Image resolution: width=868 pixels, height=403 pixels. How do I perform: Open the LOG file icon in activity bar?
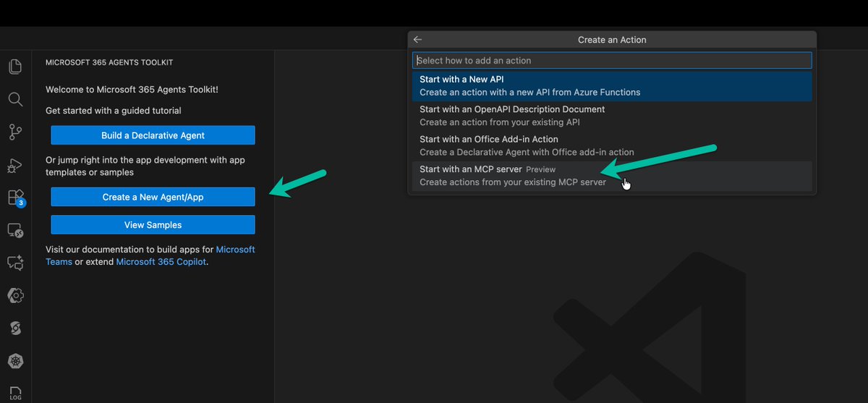(x=15, y=391)
